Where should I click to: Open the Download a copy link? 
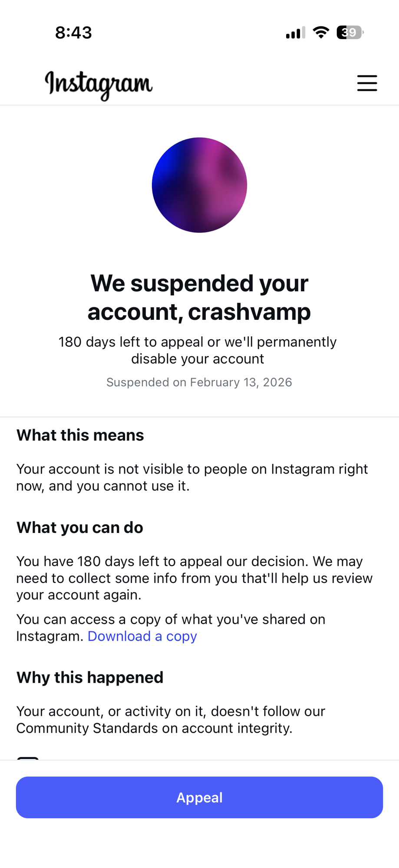(x=142, y=636)
